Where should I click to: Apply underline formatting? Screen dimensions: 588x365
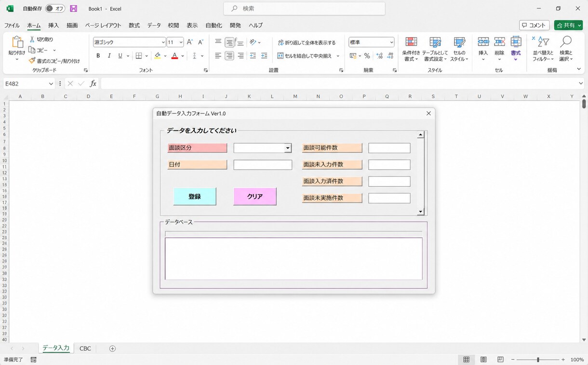click(x=120, y=56)
